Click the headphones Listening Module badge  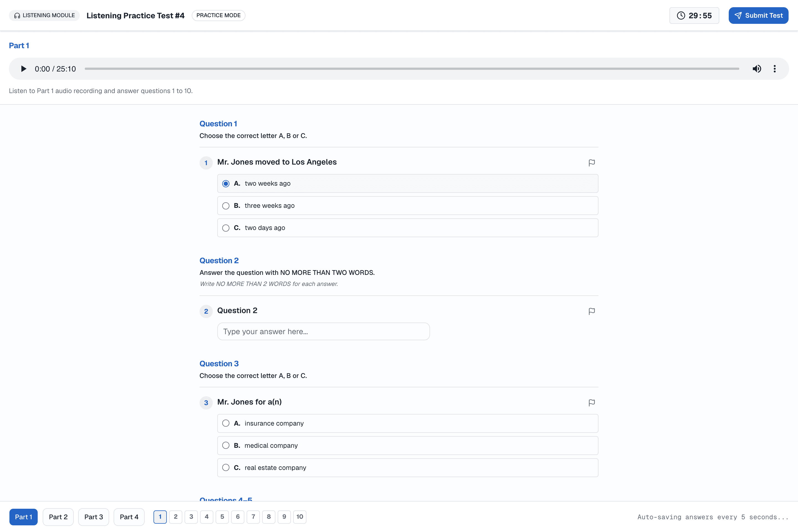coord(44,16)
